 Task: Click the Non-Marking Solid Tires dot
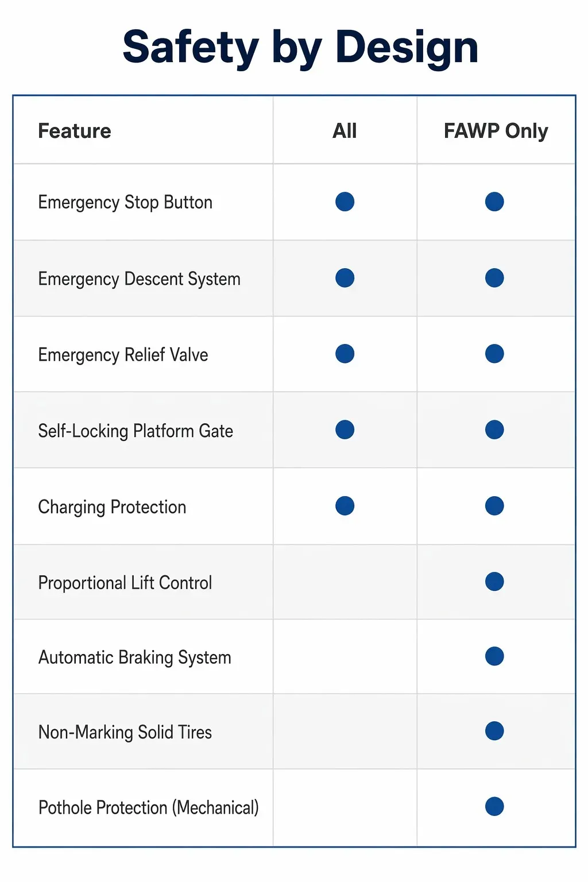point(494,730)
